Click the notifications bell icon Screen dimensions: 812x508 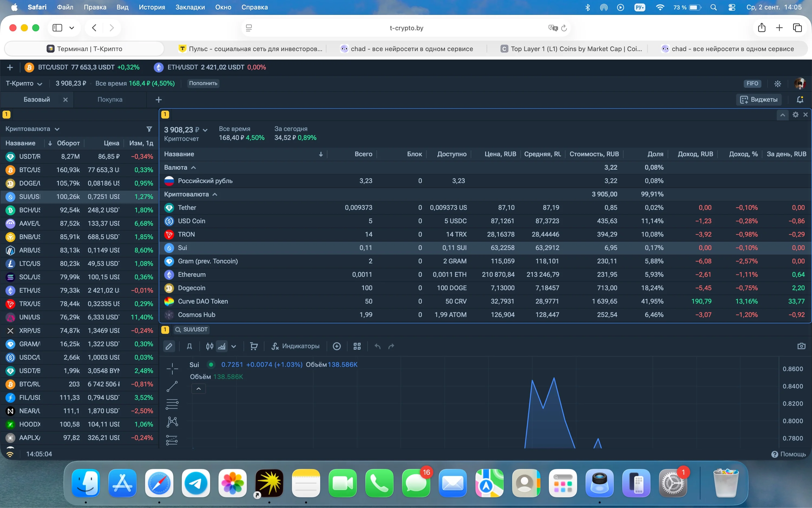tap(800, 99)
